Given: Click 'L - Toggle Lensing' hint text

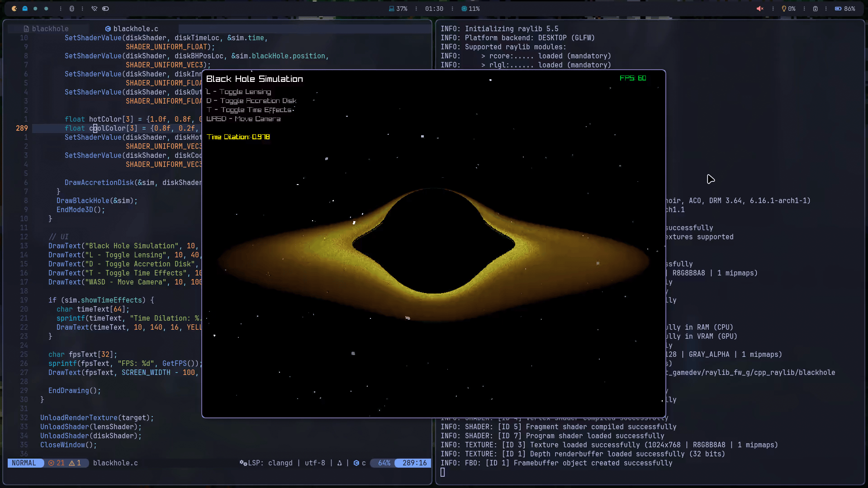Looking at the screenshot, I should [x=239, y=92].
